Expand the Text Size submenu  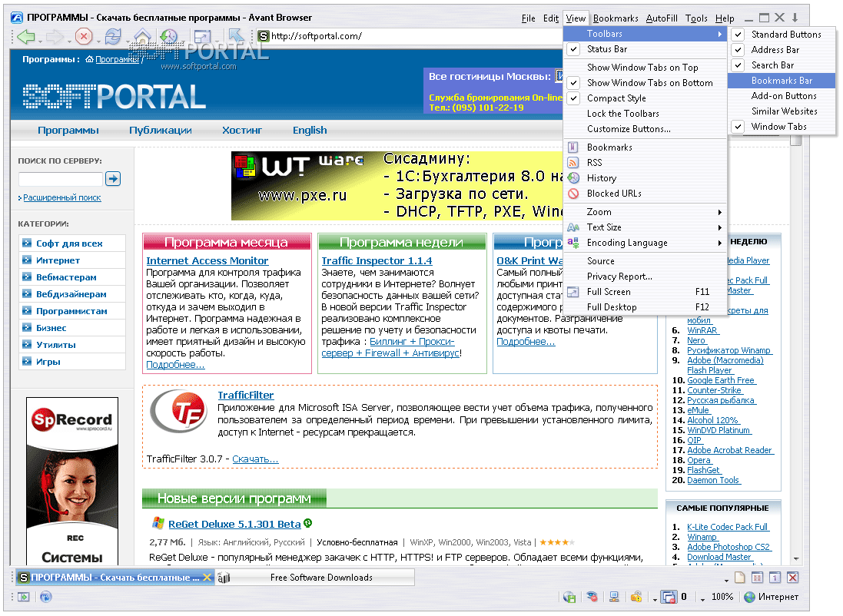pos(645,227)
